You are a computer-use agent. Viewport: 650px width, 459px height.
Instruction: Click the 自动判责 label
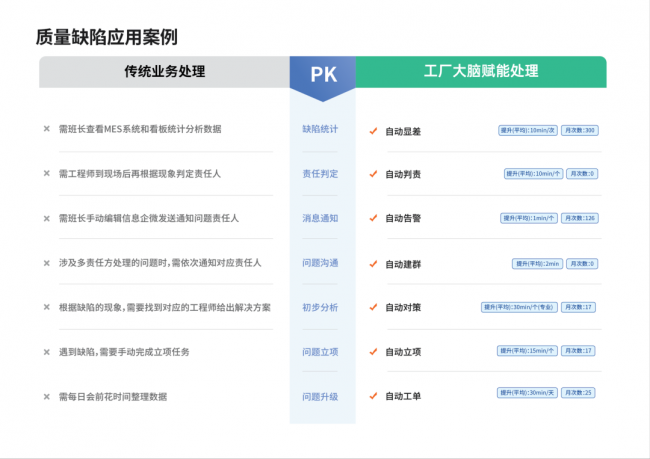click(x=403, y=174)
